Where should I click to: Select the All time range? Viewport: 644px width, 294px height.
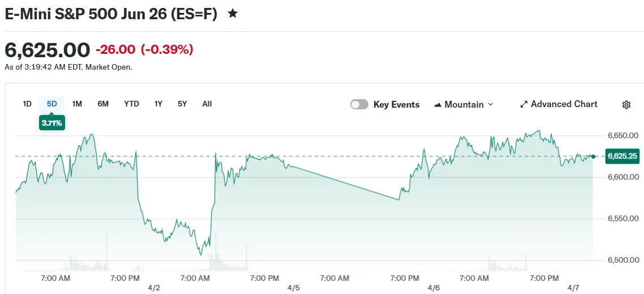[x=207, y=104]
